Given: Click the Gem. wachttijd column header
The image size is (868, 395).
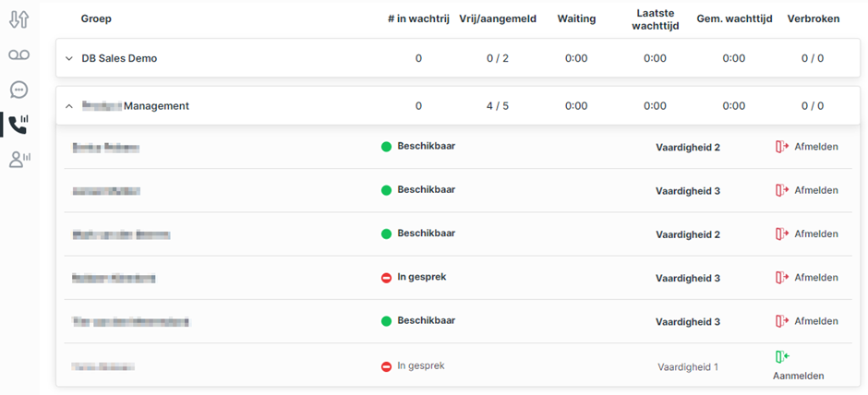Looking at the screenshot, I should tap(733, 18).
